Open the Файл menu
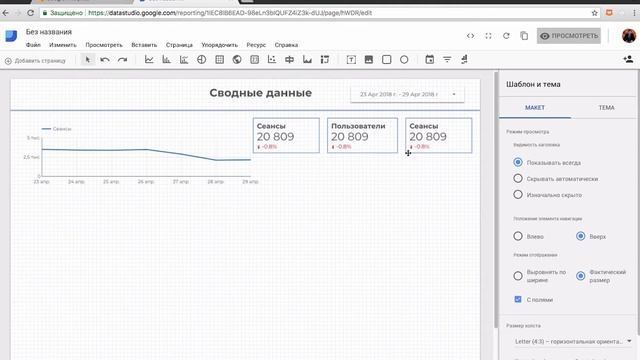The height and width of the screenshot is (360, 640). pos(33,45)
